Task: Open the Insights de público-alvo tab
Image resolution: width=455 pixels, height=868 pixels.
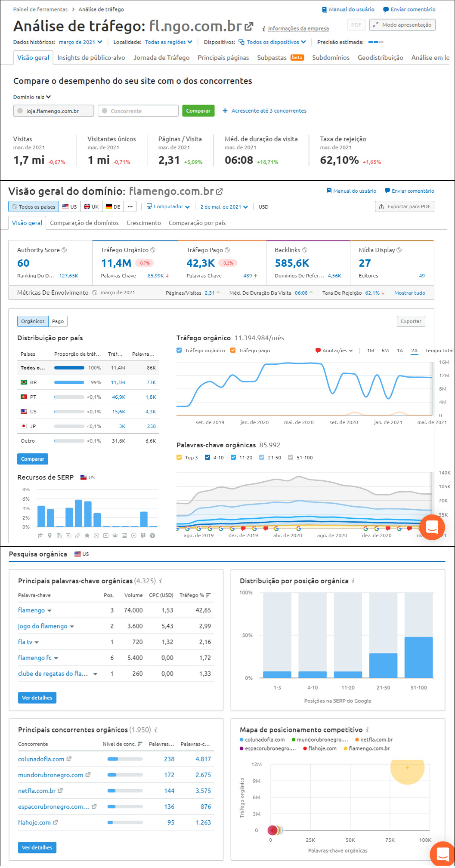Action: point(91,58)
